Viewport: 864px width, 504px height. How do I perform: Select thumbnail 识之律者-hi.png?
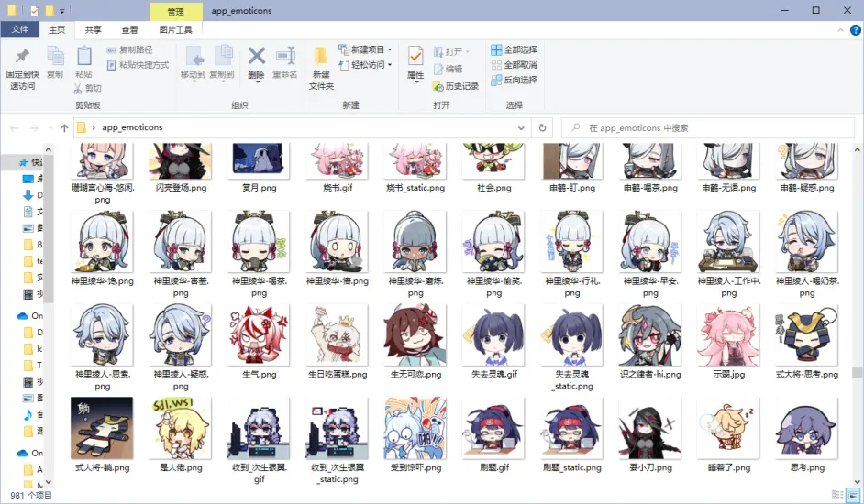650,335
